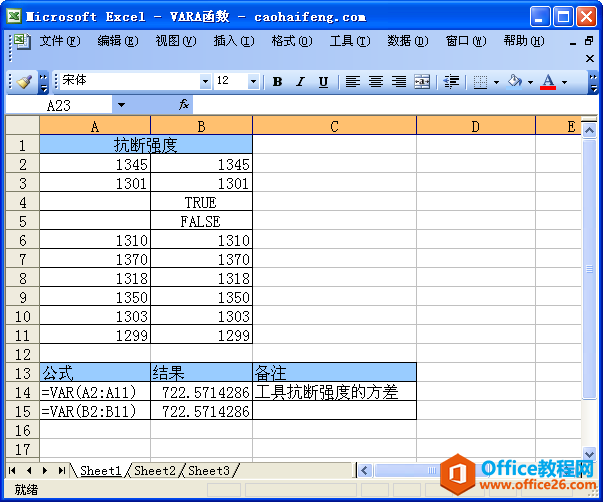Select row 14 header
The width and height of the screenshot is (603, 502).
(22, 392)
